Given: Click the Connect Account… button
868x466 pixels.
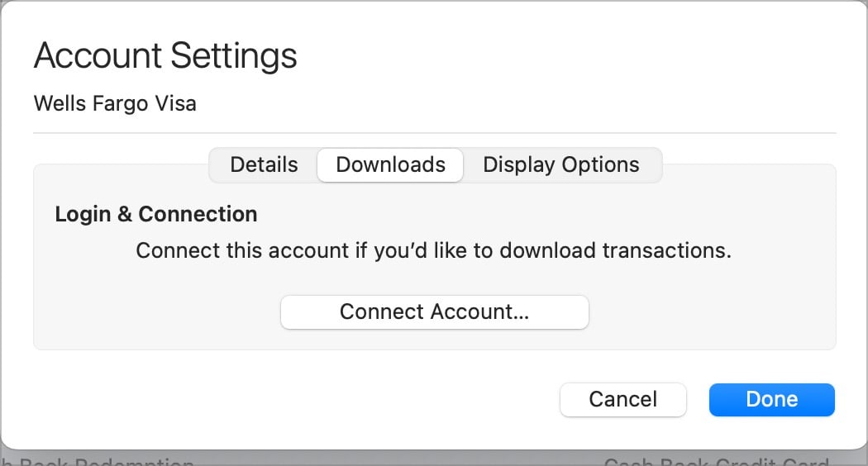Looking at the screenshot, I should (435, 312).
